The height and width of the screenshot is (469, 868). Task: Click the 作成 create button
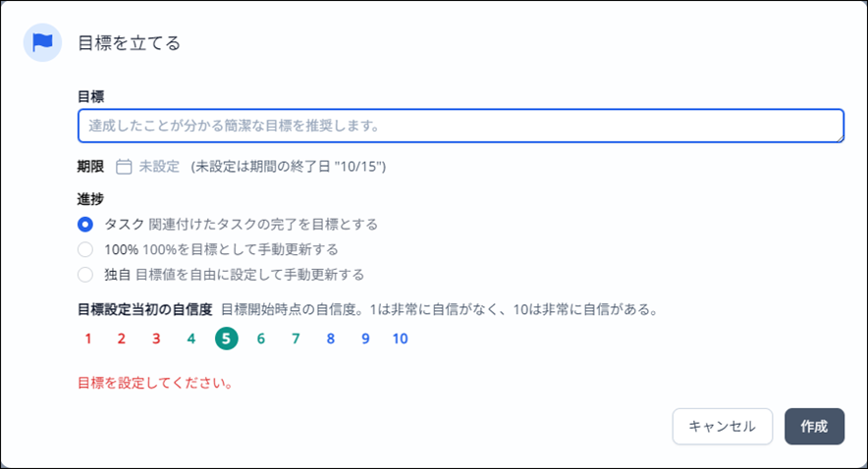[x=814, y=427]
